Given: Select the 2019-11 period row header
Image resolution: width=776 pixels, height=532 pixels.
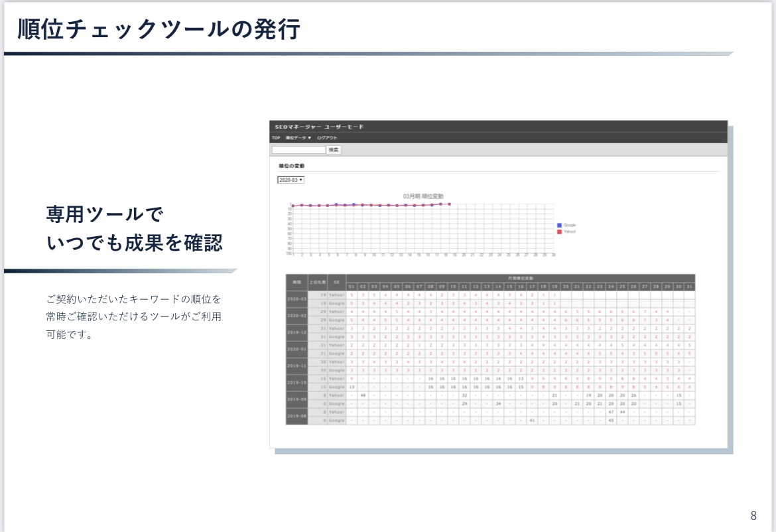Looking at the screenshot, I should pos(296,366).
